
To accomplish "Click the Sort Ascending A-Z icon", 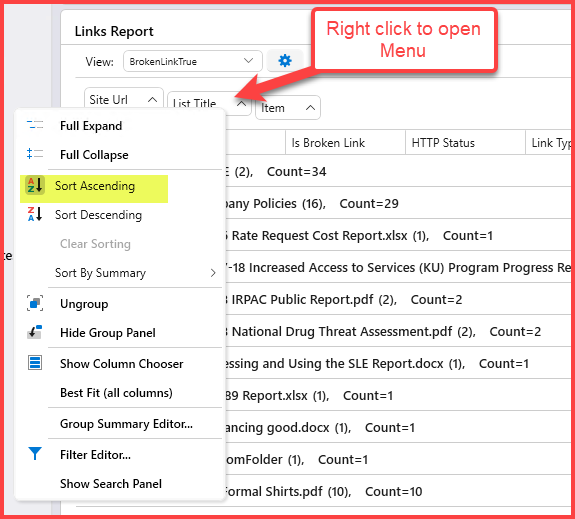I will (35, 185).
